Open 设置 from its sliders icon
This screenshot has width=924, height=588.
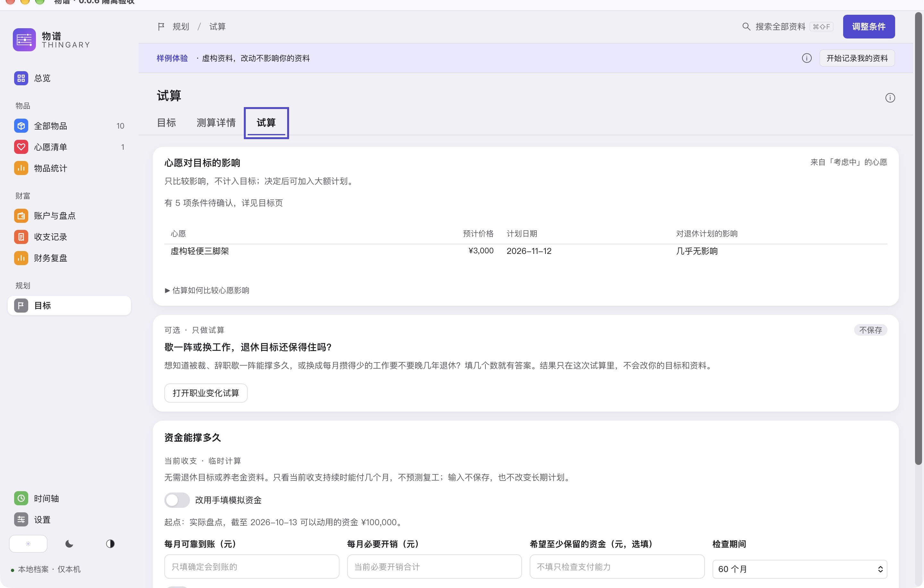[21, 519]
